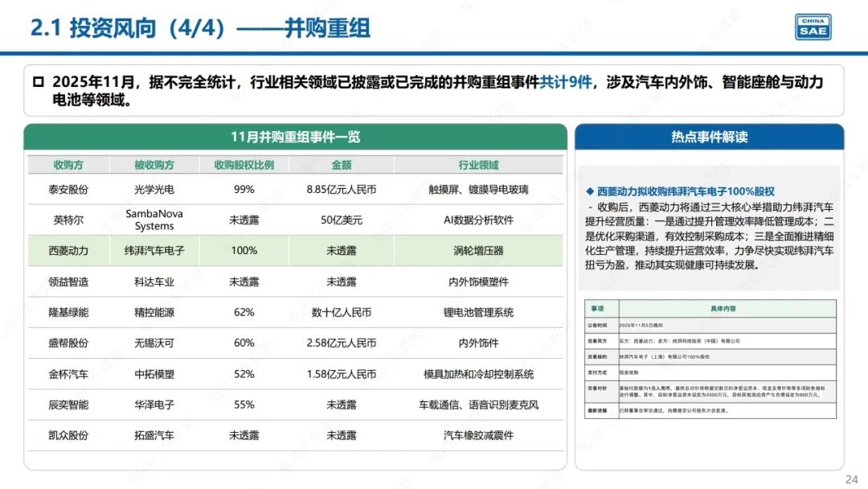The image size is (868, 489).
Task: Click the 55% share value
Action: [244, 405]
